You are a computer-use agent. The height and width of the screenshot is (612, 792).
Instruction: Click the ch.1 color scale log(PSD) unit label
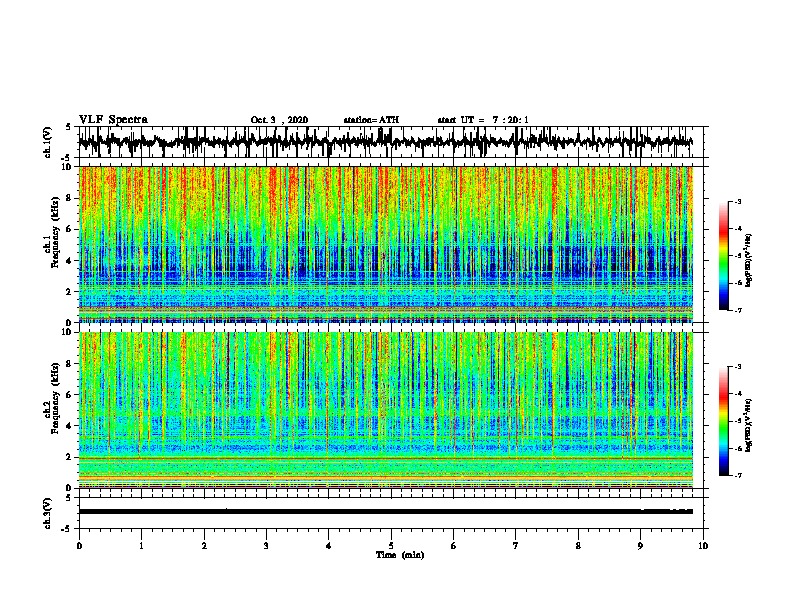(749, 260)
